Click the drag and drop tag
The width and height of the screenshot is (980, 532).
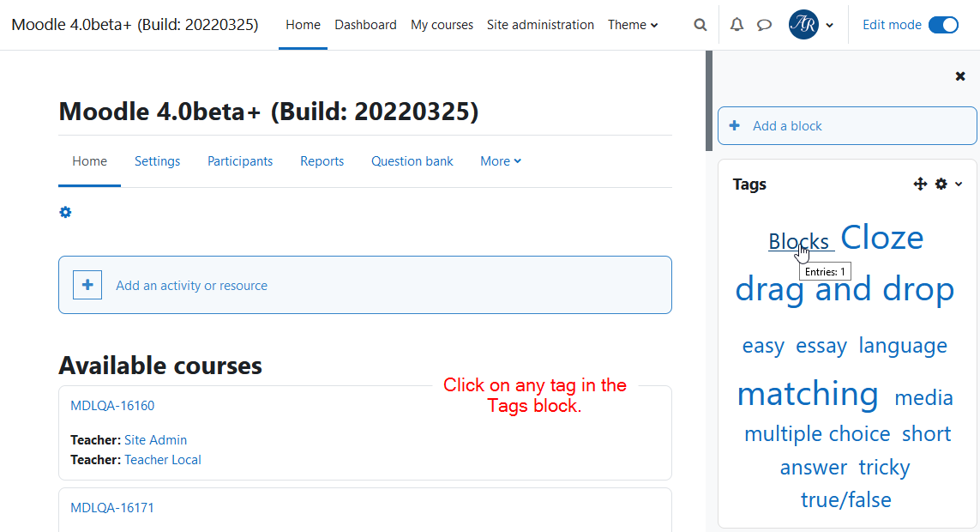click(x=845, y=289)
